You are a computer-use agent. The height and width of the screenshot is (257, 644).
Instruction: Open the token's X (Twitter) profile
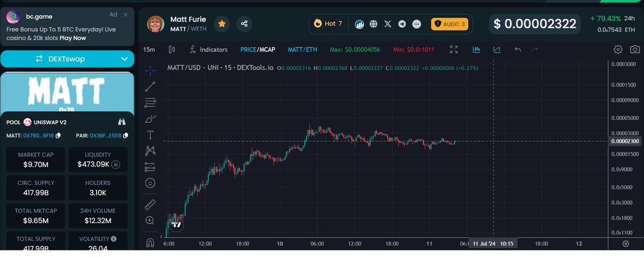(x=388, y=24)
